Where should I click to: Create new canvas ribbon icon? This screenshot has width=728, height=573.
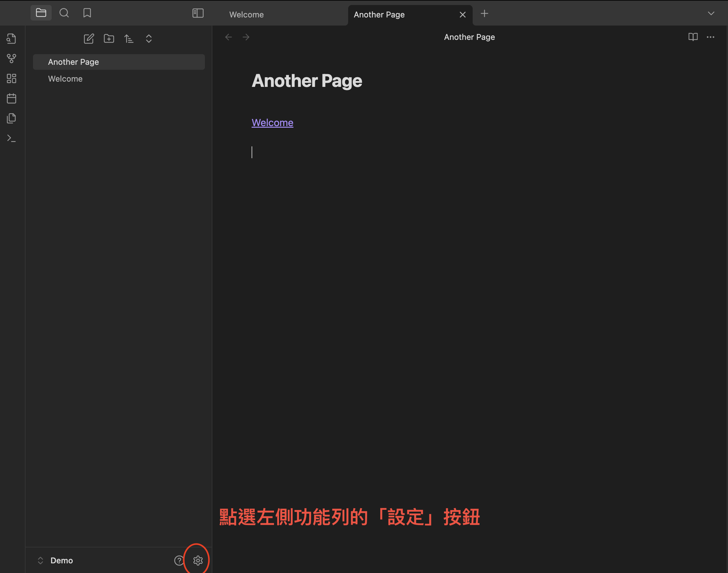tap(12, 78)
